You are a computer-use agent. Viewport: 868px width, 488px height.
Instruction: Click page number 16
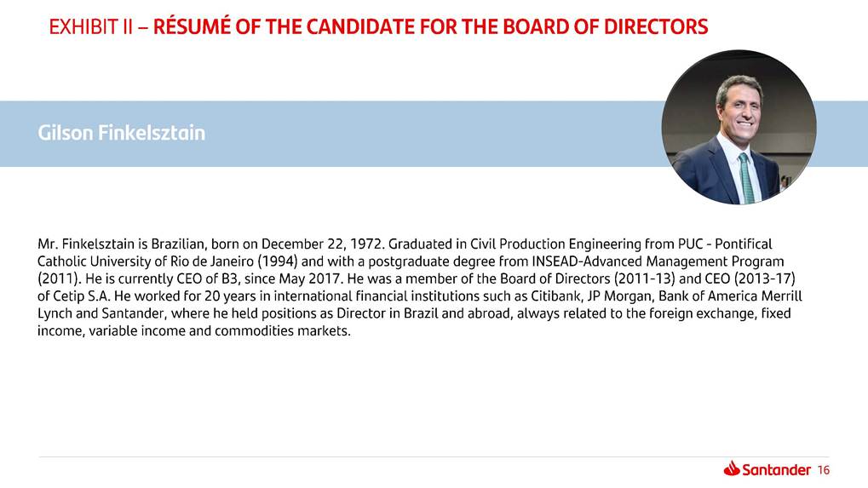(x=823, y=470)
